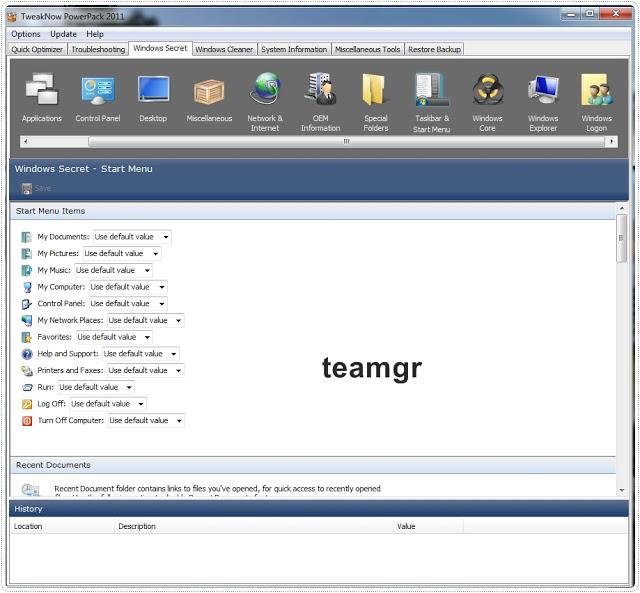Click the My Pictures row icon
Viewport: 640px width, 593px height.
click(x=27, y=253)
